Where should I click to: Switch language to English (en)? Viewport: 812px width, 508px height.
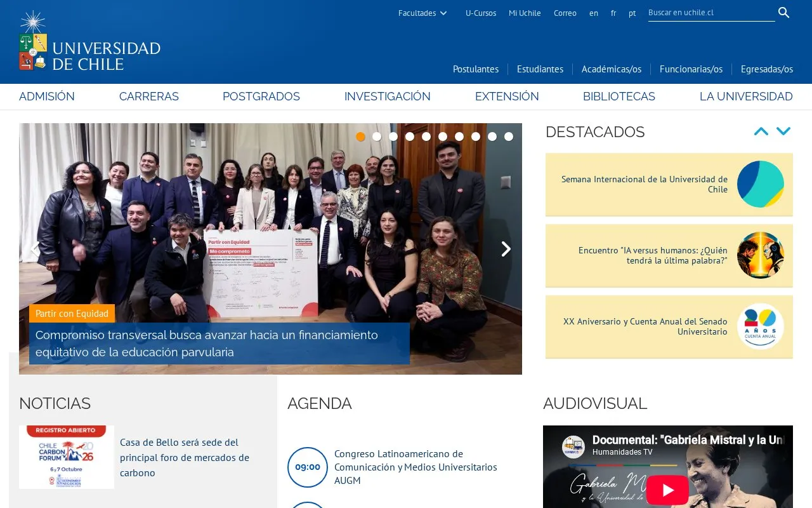594,13
